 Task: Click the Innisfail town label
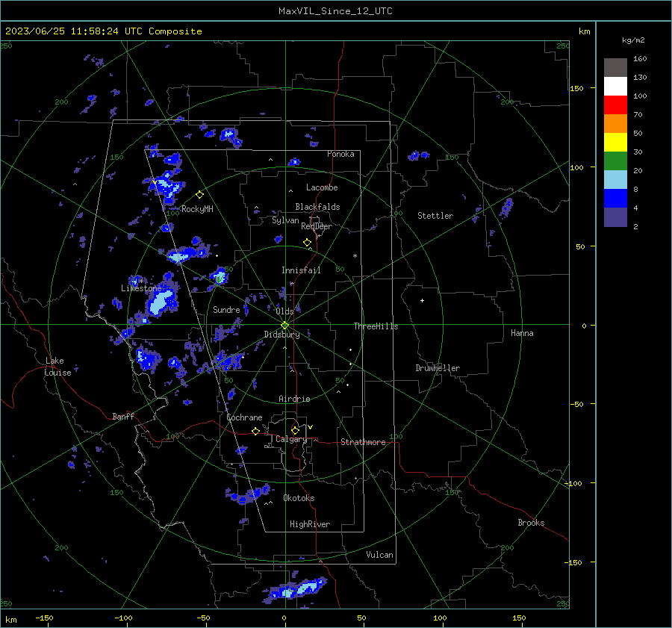point(301,270)
